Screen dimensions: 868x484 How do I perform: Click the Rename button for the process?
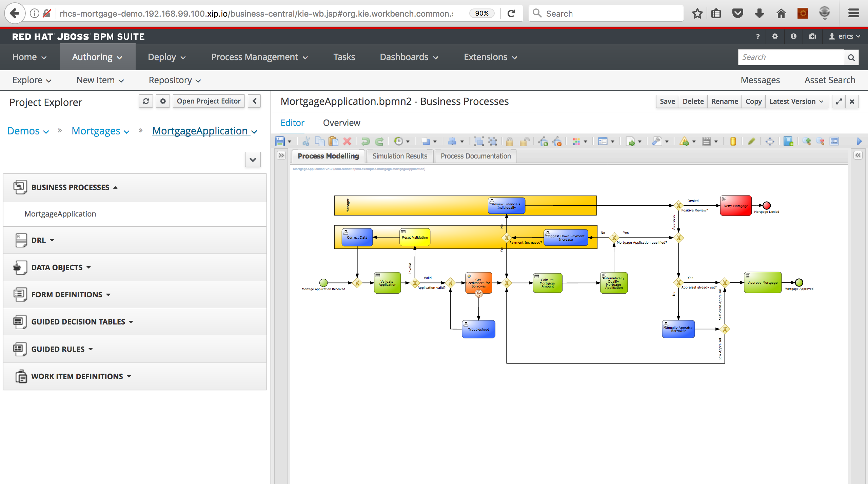[x=725, y=101]
